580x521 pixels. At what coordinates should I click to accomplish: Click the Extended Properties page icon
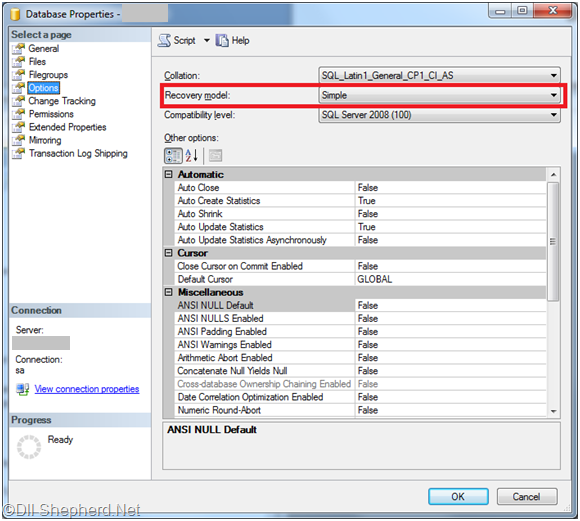(x=18, y=127)
